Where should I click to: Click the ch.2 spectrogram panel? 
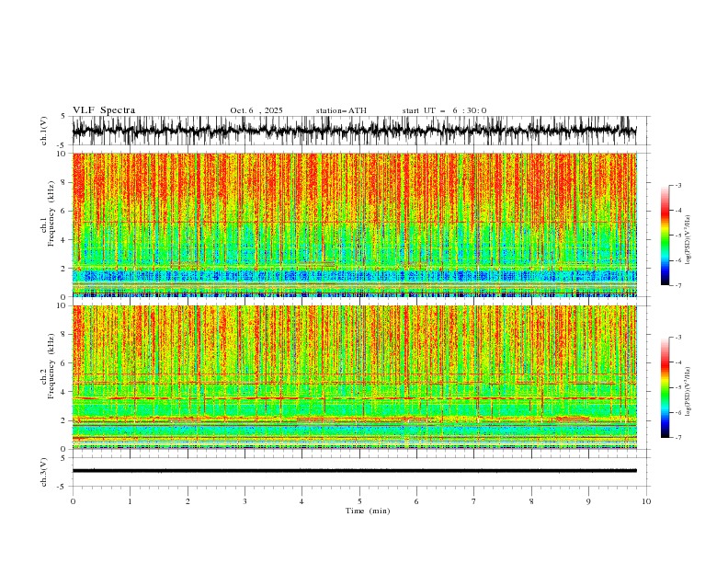[x=354, y=377]
